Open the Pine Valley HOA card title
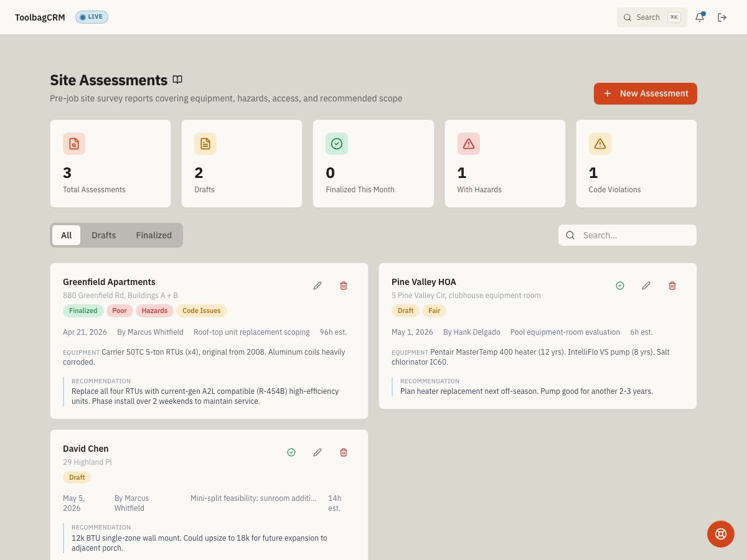The width and height of the screenshot is (747, 560). tap(424, 282)
